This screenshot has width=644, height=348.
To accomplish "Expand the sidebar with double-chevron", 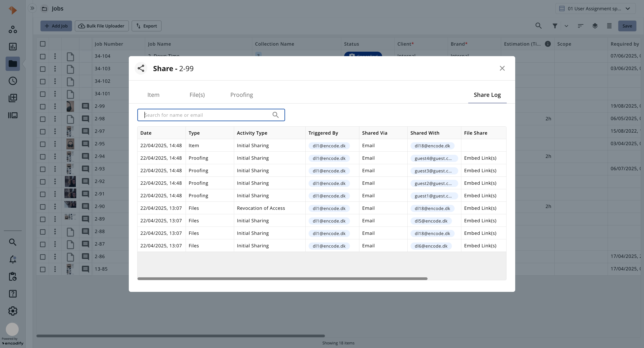I will (32, 8).
